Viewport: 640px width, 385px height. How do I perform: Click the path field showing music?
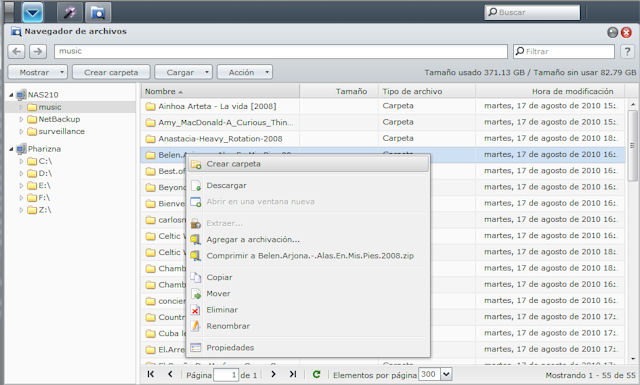(280, 51)
